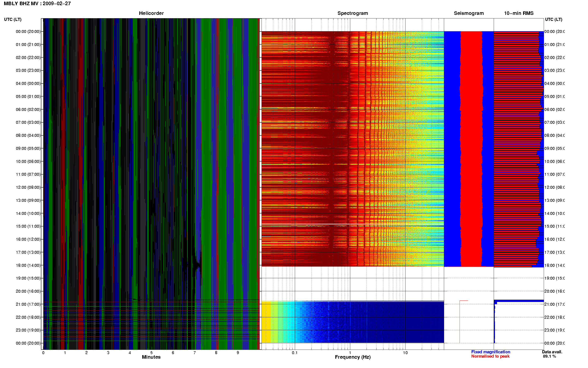Click the 'Helicorder' panel heading
The width and height of the screenshot is (588, 368).
click(x=151, y=13)
